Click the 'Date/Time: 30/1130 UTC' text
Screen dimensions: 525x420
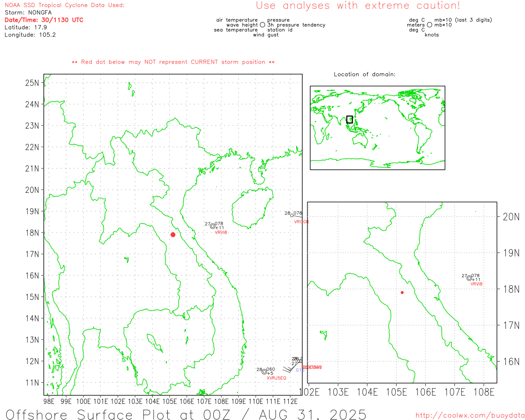pos(44,20)
